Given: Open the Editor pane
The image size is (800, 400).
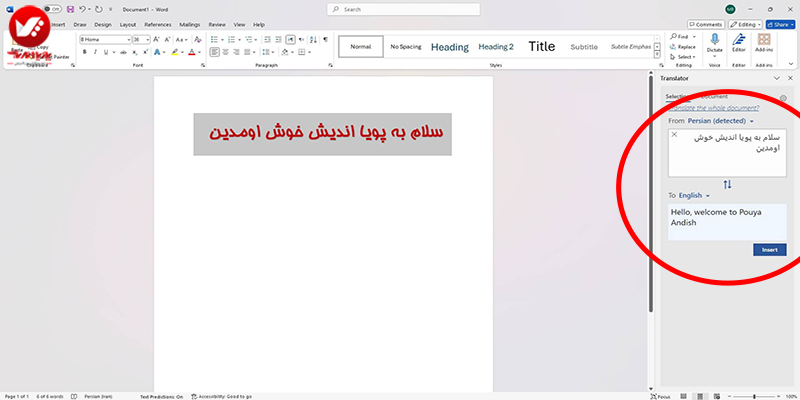Looking at the screenshot, I should coord(739,43).
